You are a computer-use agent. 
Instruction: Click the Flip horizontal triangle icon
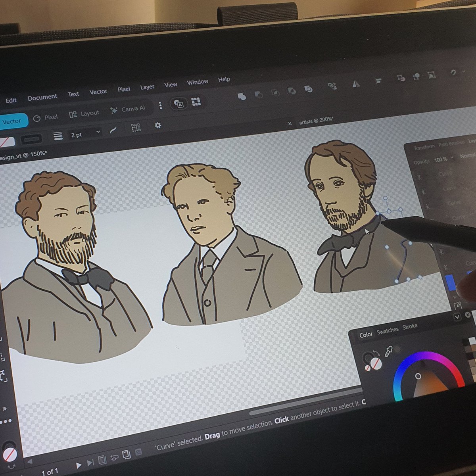(x=356, y=83)
